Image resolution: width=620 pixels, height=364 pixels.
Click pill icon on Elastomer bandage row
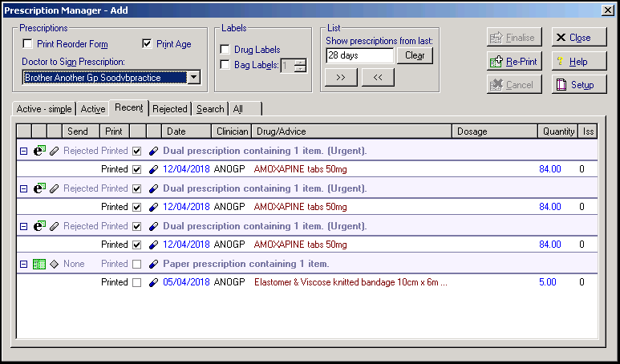[153, 282]
